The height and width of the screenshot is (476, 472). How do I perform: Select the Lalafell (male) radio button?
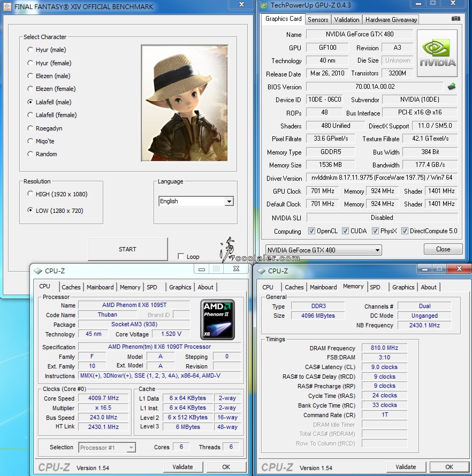click(30, 102)
